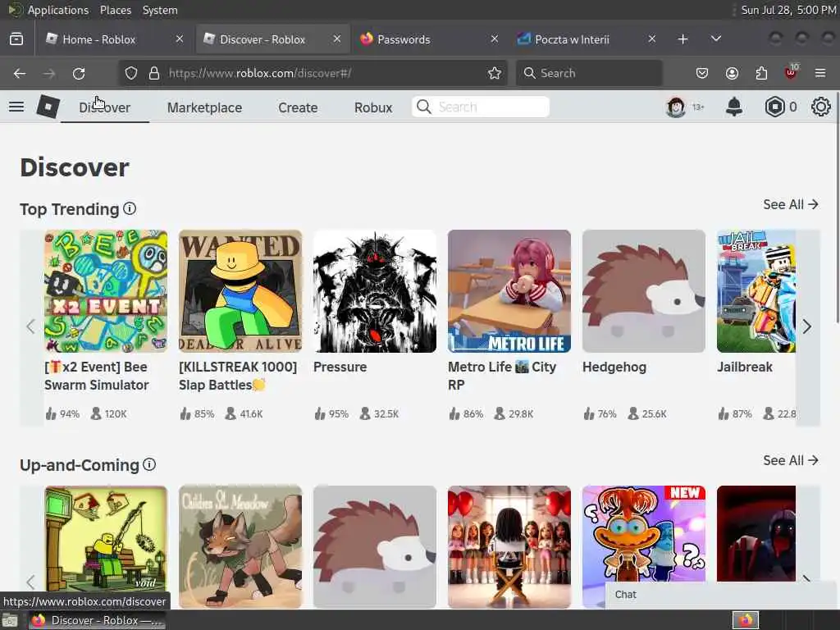
Task: Open the System menu
Action: tap(160, 10)
